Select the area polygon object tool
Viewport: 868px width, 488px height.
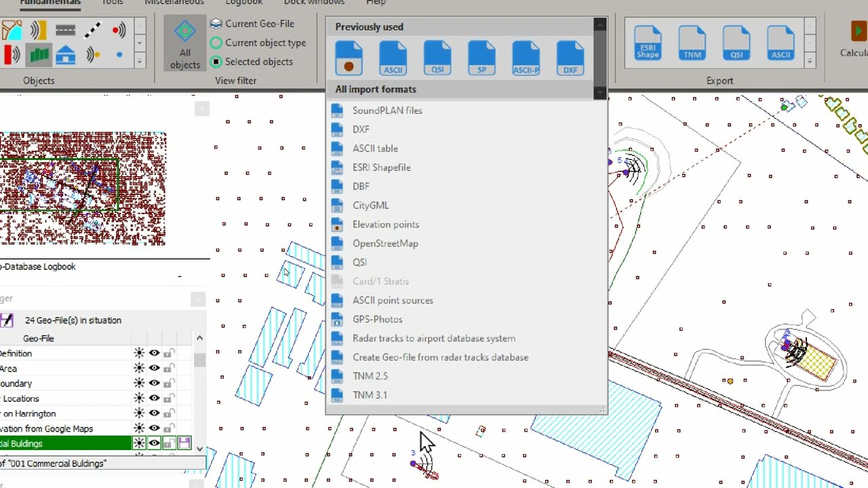coord(12,30)
